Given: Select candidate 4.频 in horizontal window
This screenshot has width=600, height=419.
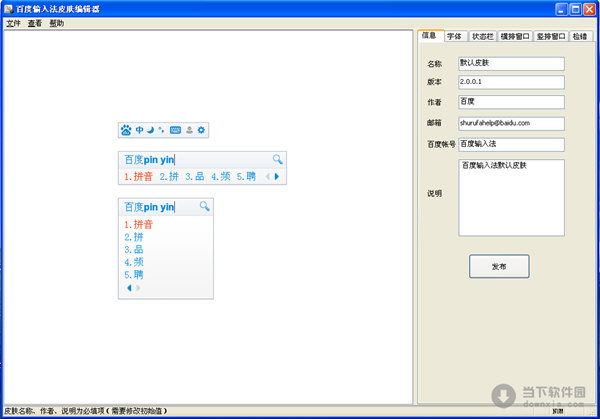Looking at the screenshot, I should coord(221,176).
